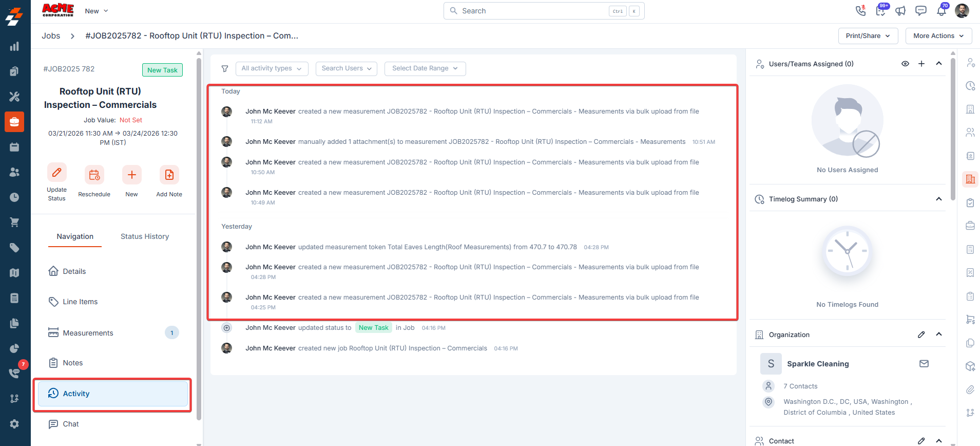
Task: Switch to the Status History tab
Action: click(145, 236)
